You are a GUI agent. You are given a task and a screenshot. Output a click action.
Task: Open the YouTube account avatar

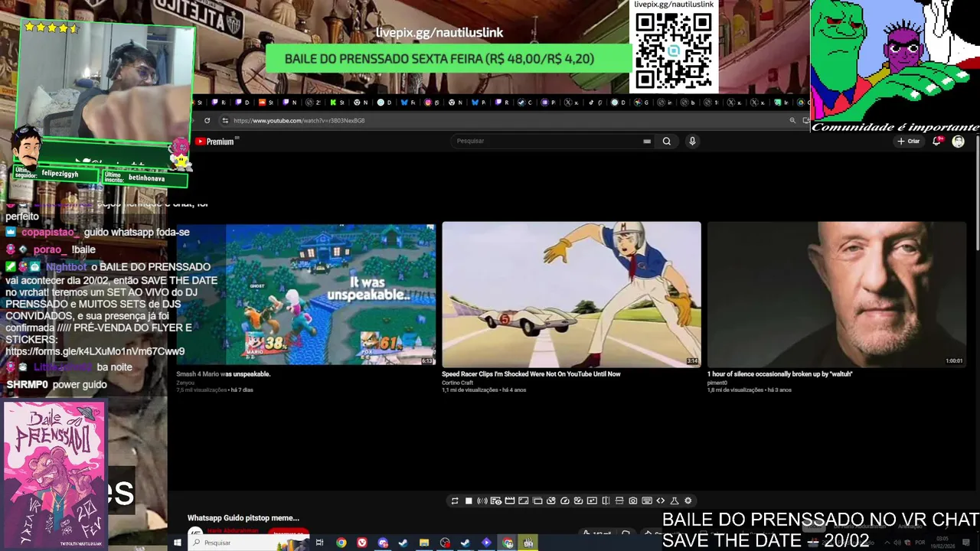tap(958, 142)
